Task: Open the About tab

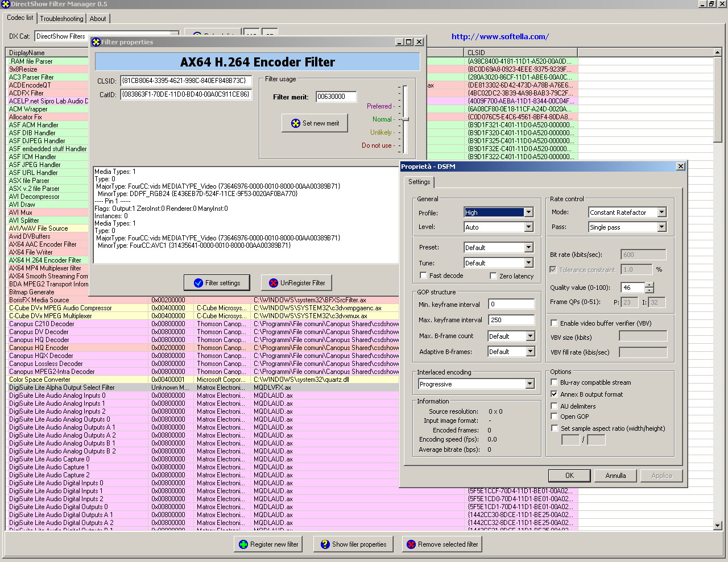Action: point(98,19)
